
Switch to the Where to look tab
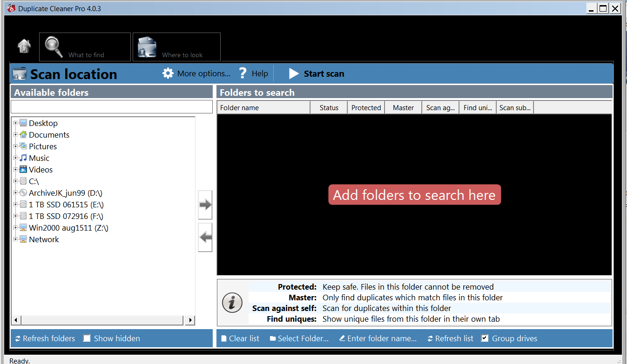176,47
